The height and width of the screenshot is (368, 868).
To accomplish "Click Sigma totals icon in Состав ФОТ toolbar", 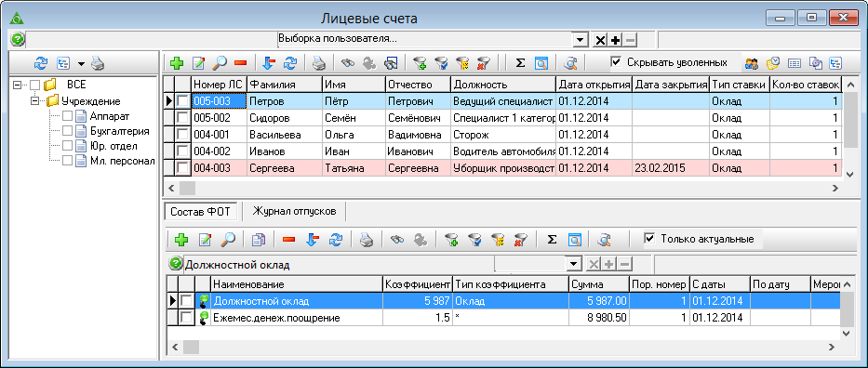I will (x=552, y=239).
